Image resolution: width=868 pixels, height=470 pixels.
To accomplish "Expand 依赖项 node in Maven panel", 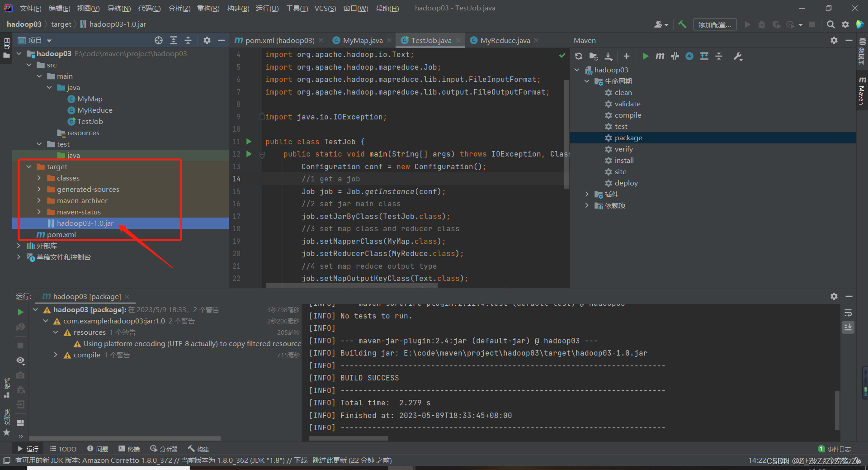I will (x=587, y=205).
